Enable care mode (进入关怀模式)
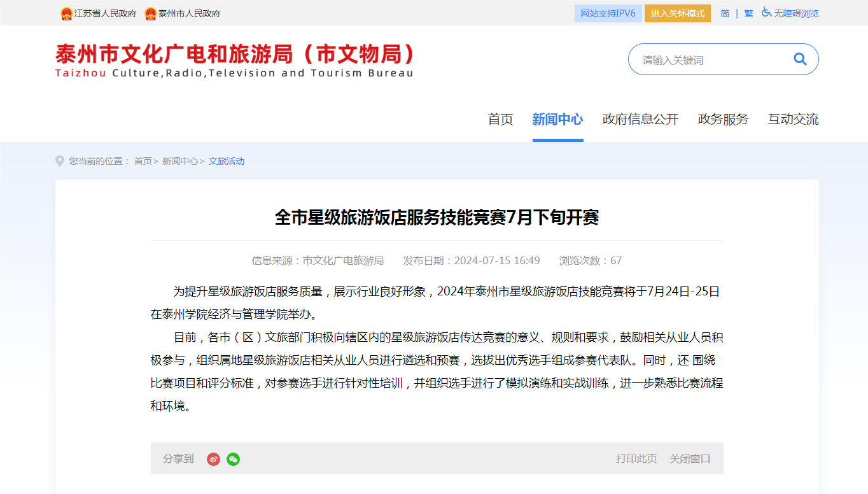The image size is (868, 494). click(677, 13)
